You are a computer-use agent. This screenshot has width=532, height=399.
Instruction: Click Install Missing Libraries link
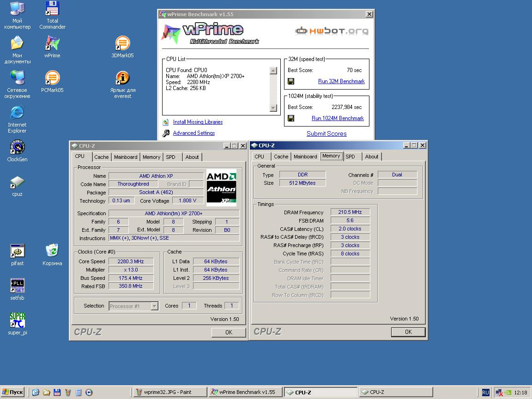198,122
